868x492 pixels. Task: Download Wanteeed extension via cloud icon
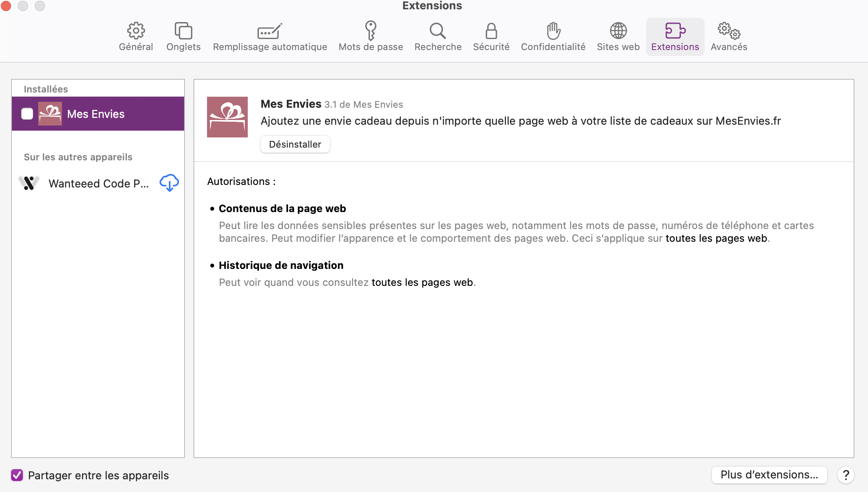[x=169, y=183]
